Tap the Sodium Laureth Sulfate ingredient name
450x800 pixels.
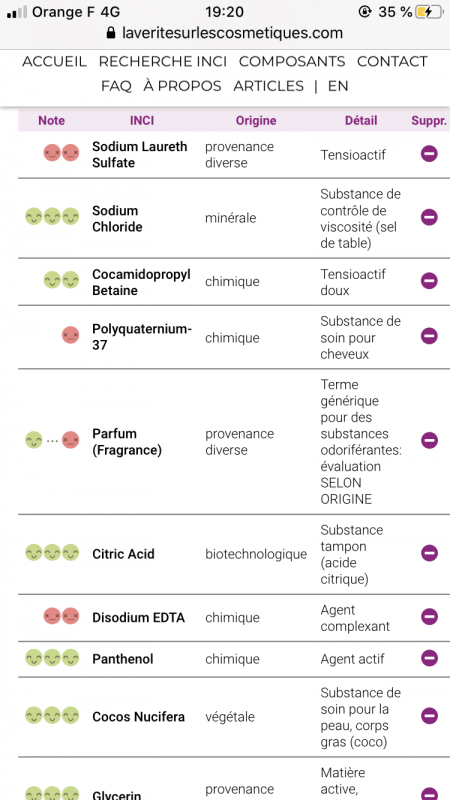140,155
